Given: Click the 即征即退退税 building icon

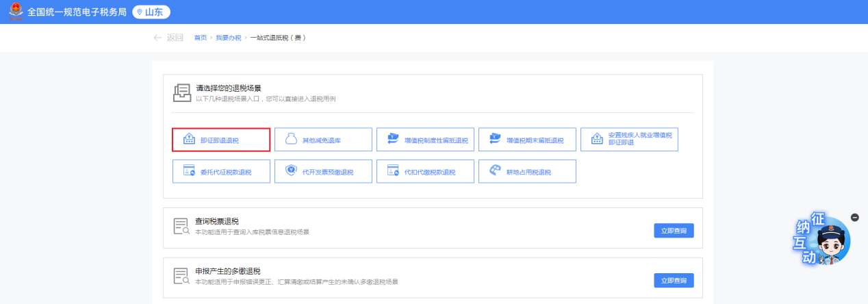Looking at the screenshot, I should tap(189, 140).
